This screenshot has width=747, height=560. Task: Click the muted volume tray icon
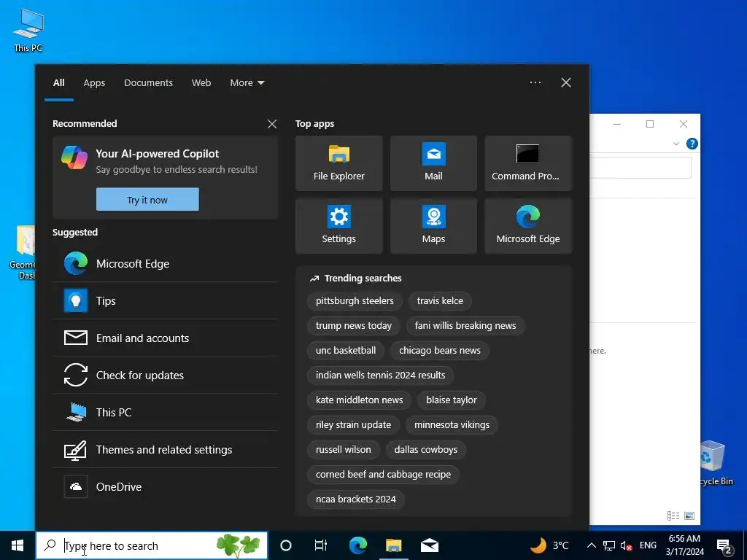(626, 545)
